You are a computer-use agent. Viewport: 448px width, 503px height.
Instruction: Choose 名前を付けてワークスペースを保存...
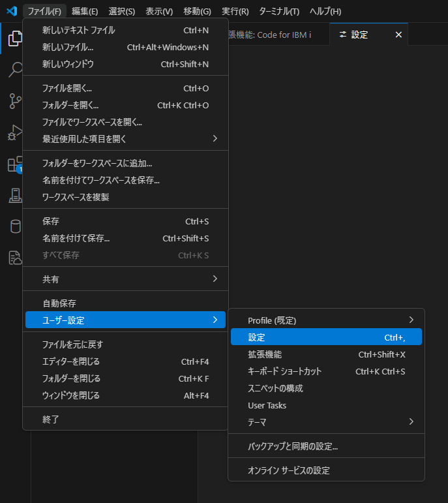click(x=125, y=180)
